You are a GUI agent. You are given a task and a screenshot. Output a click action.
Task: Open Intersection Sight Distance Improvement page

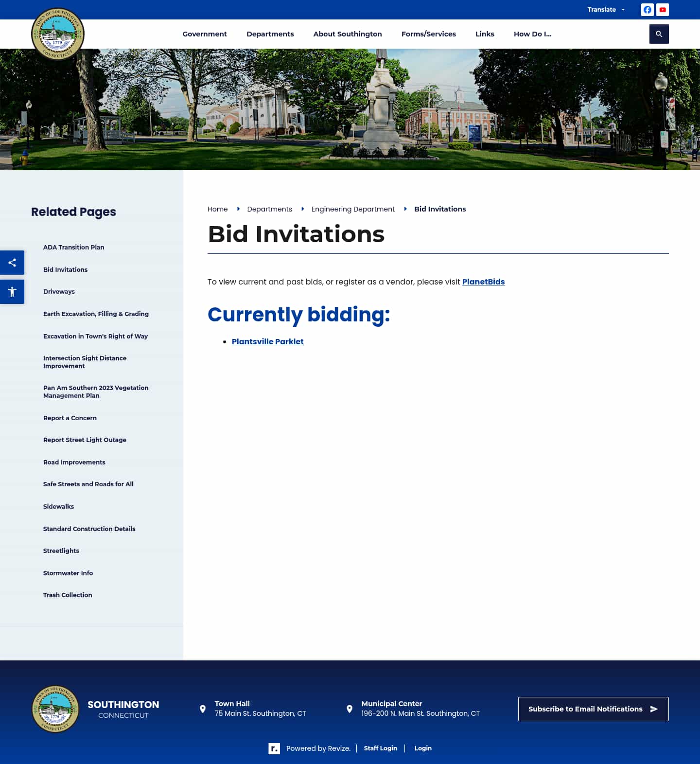point(85,362)
